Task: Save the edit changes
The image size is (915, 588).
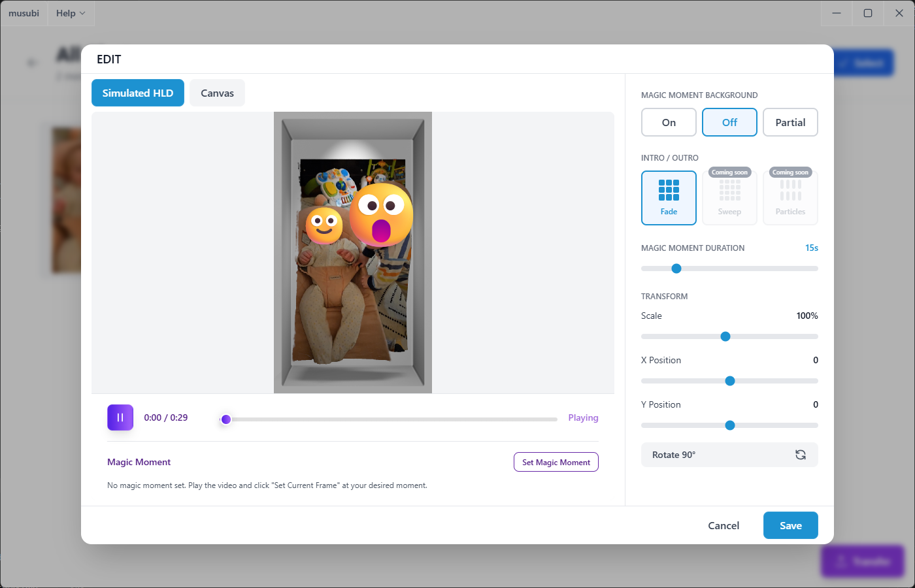Action: (x=790, y=525)
